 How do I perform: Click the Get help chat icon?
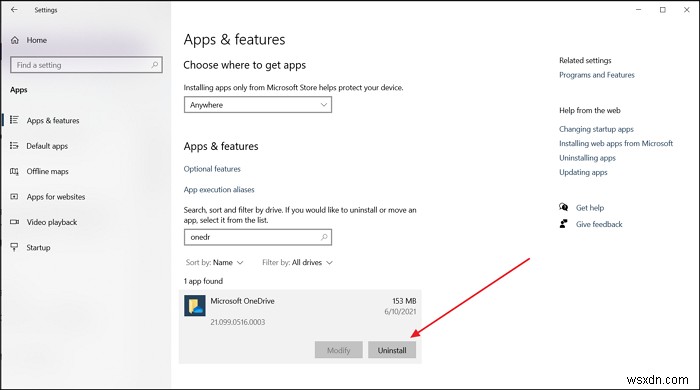563,207
